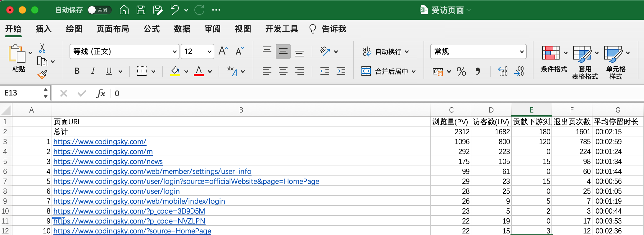Click the formula bar Cancel X icon

pyautogui.click(x=64, y=93)
